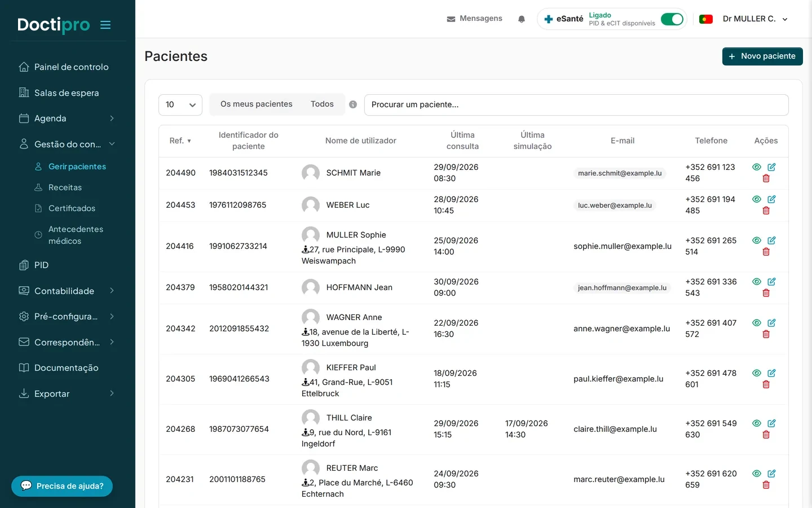Screen dimensions: 812x508
Task: Open Mensagens envelope in top bar
Action: 451,19
